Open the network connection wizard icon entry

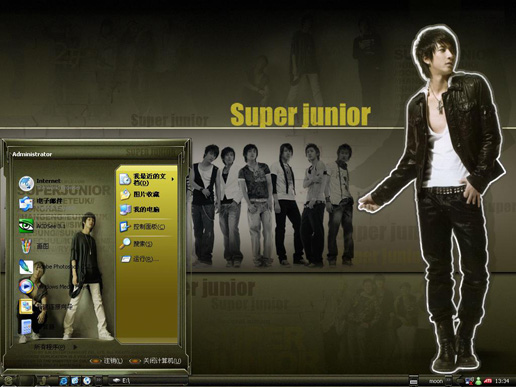[x=26, y=306]
